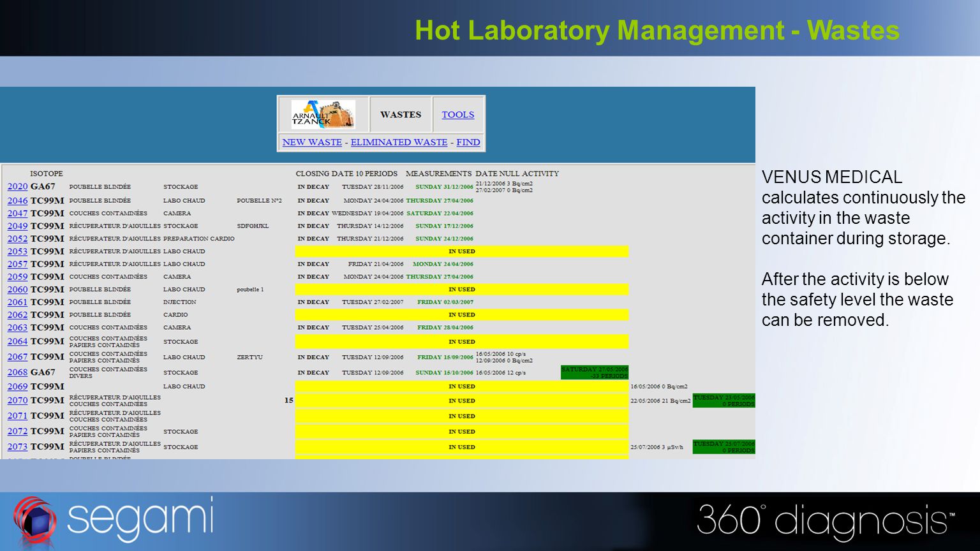Click the MEASUREMENTS column header
This screenshot has width=980, height=551.
[439, 173]
